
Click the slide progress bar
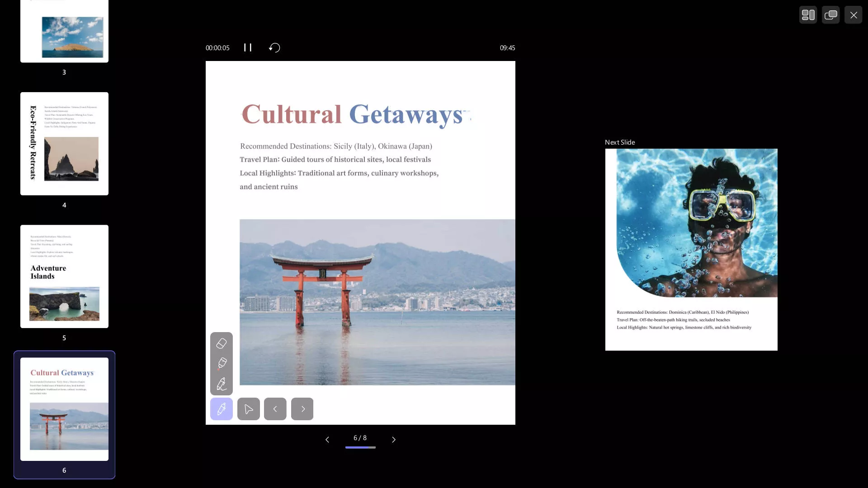click(x=360, y=447)
